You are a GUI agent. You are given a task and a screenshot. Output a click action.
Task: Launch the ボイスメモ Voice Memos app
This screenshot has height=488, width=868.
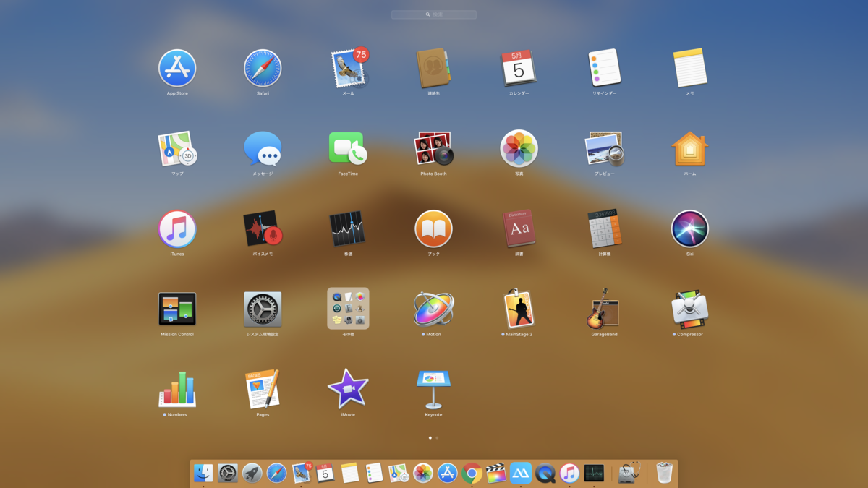pos(263,228)
